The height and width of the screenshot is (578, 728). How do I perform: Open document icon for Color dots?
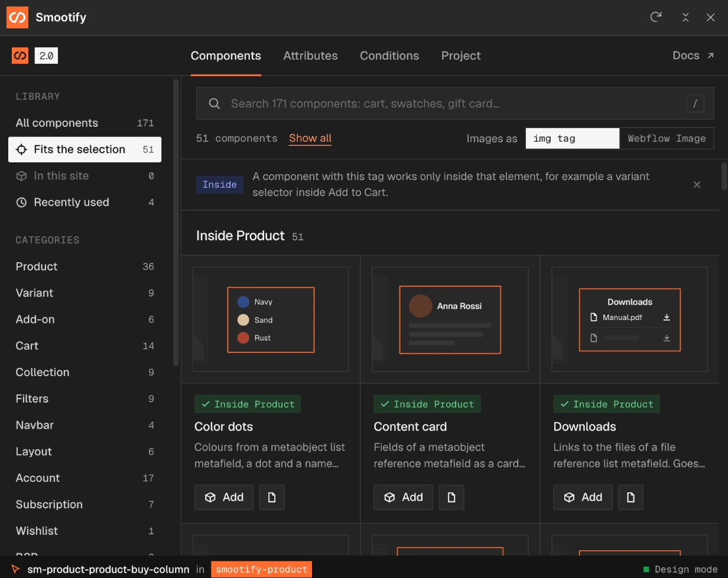point(272,497)
